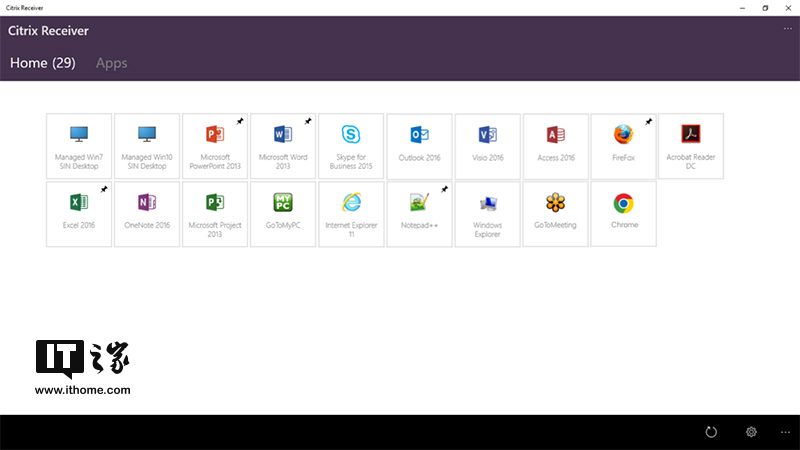Click the pin on Notepad++ tile
The image size is (800, 450).
(x=444, y=189)
